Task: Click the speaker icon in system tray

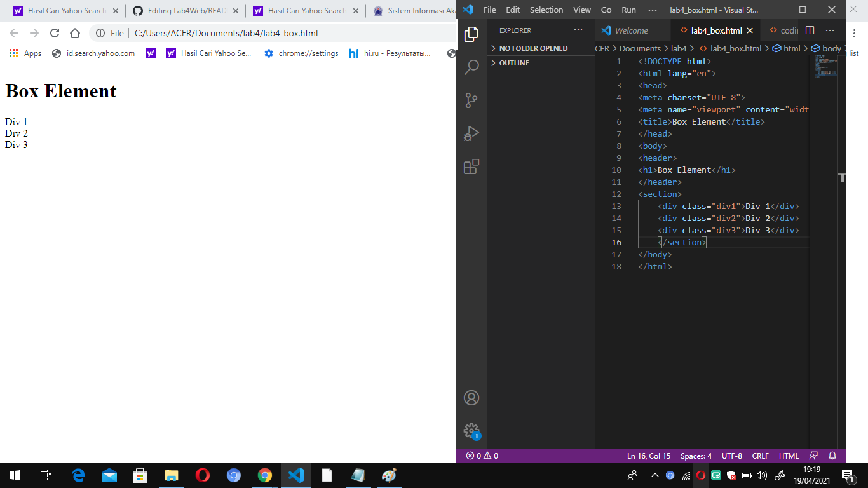Action: pyautogui.click(x=761, y=475)
